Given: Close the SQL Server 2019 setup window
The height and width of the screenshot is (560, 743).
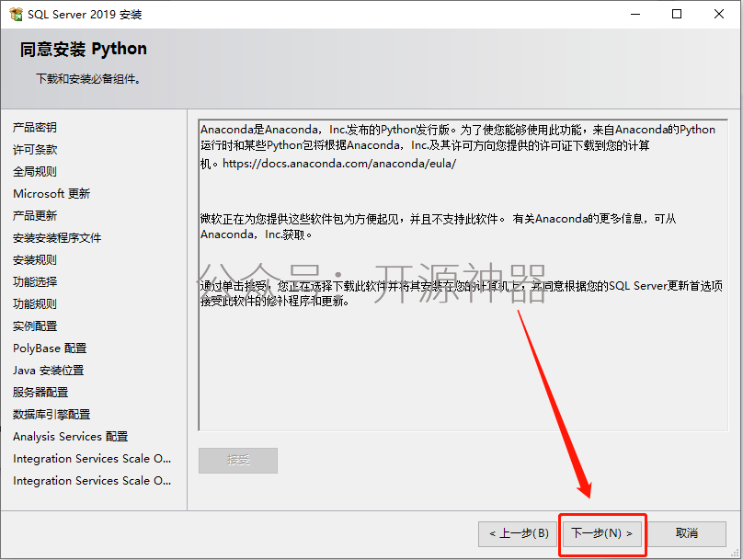Looking at the screenshot, I should click(718, 14).
